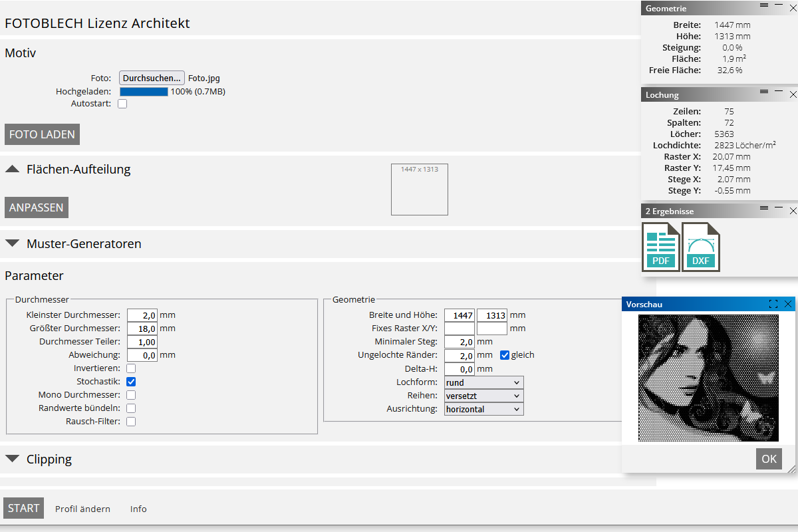Close the Geometrie panel
Image resolution: width=798 pixels, height=532 pixels.
(793, 7)
